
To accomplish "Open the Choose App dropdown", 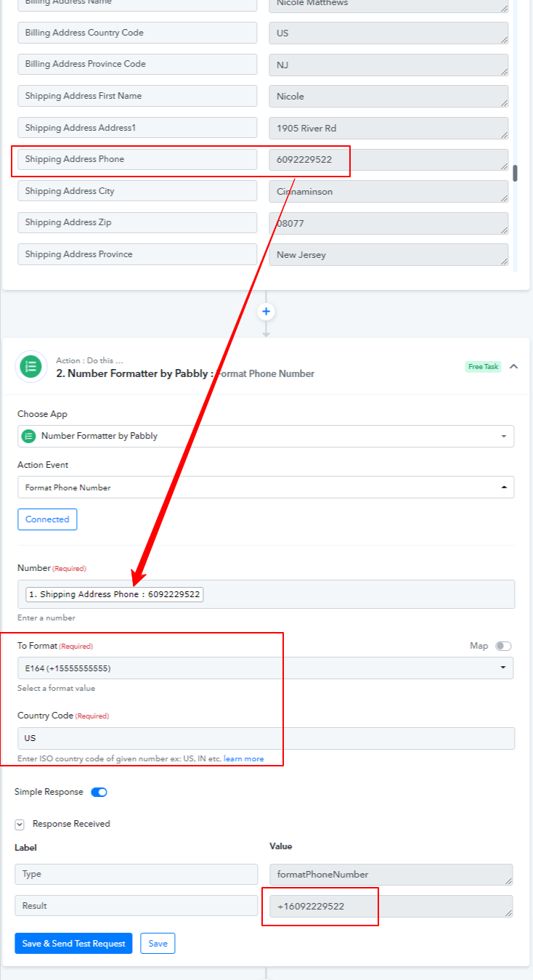I will point(266,436).
